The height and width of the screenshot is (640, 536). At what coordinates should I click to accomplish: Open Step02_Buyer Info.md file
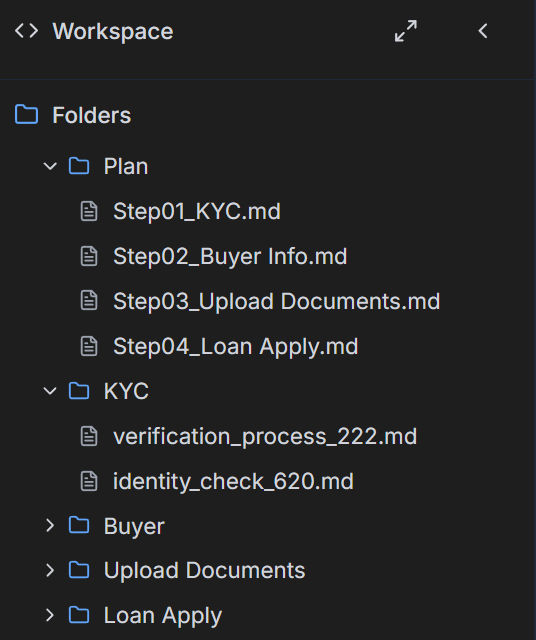click(x=230, y=256)
